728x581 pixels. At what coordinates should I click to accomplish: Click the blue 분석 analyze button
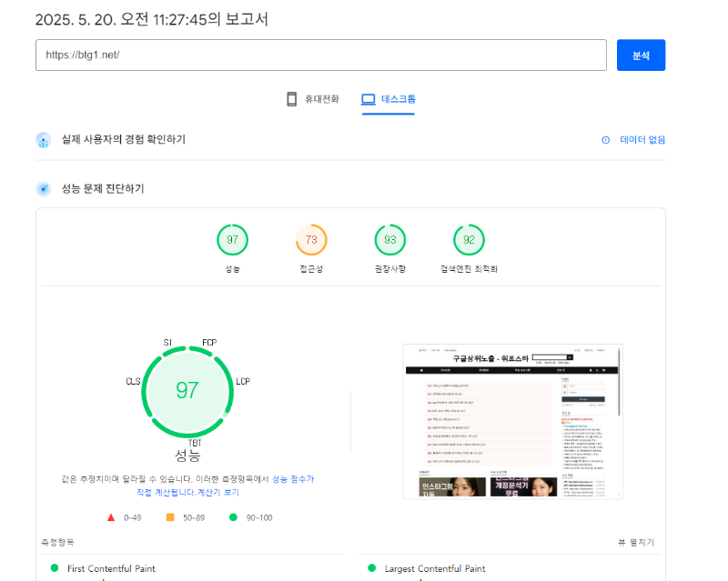[641, 55]
